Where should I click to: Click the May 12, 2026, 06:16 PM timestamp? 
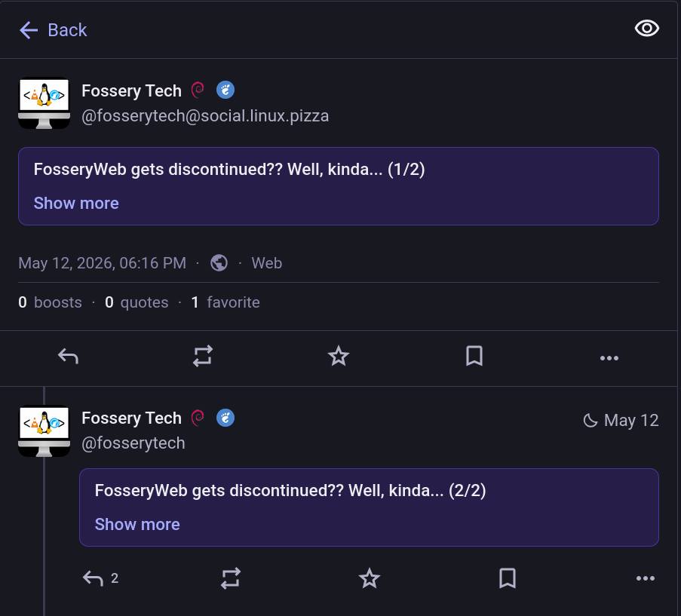tap(102, 263)
